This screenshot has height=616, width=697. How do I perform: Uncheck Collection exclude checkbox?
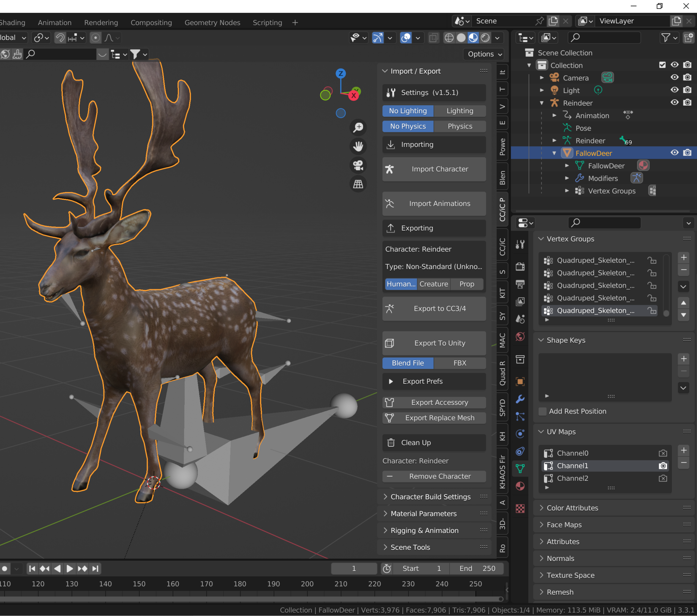pos(662,65)
